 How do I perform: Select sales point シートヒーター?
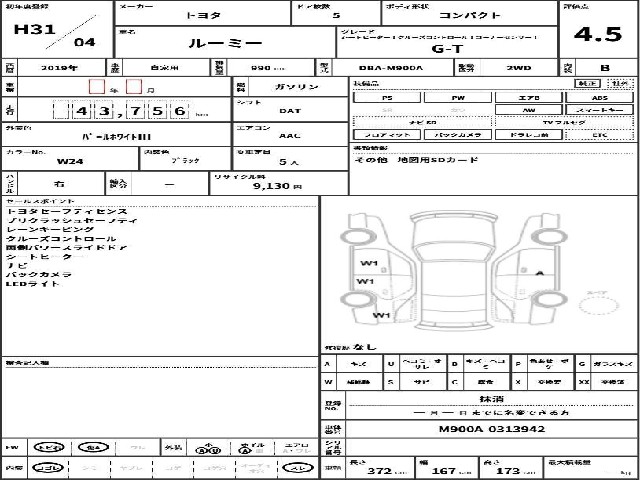[45, 257]
